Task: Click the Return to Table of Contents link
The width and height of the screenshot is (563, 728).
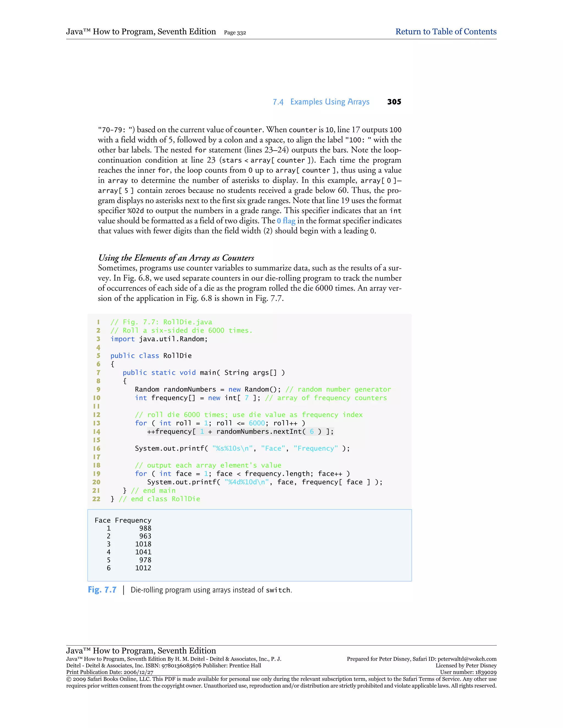Action: [x=446, y=32]
